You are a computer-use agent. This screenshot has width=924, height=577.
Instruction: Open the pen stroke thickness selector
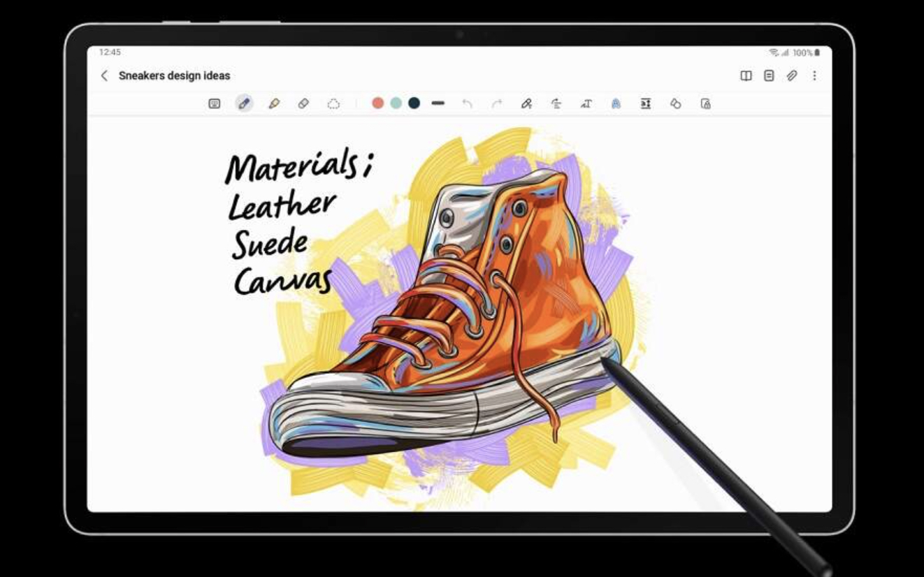click(438, 103)
